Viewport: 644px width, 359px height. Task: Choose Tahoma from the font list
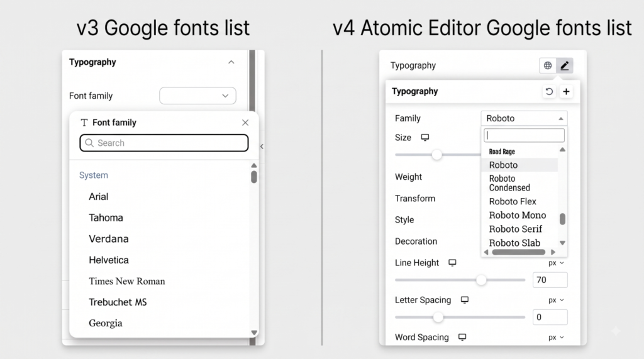106,218
